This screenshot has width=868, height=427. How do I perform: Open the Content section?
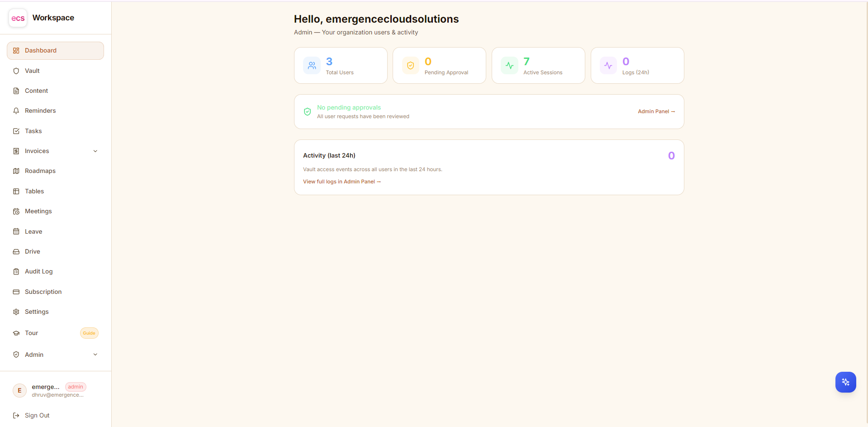(55, 91)
